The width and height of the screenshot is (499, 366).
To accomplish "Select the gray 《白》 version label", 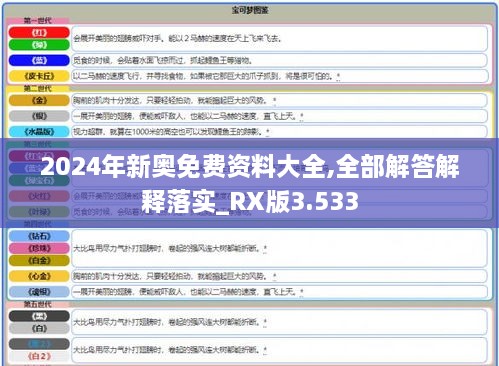I will [39, 328].
